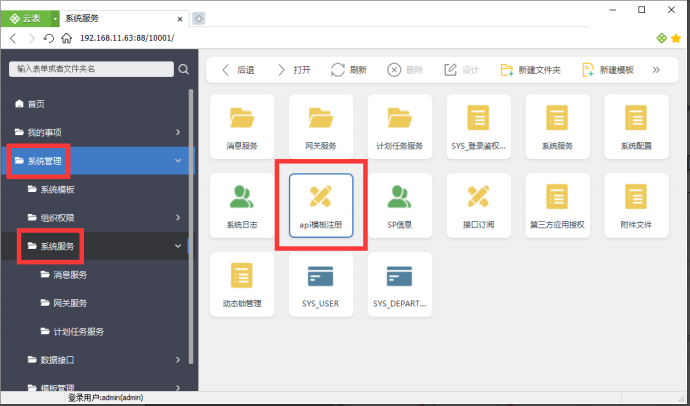Select the SP信息 tile
This screenshot has height=406, width=690.
(400, 205)
